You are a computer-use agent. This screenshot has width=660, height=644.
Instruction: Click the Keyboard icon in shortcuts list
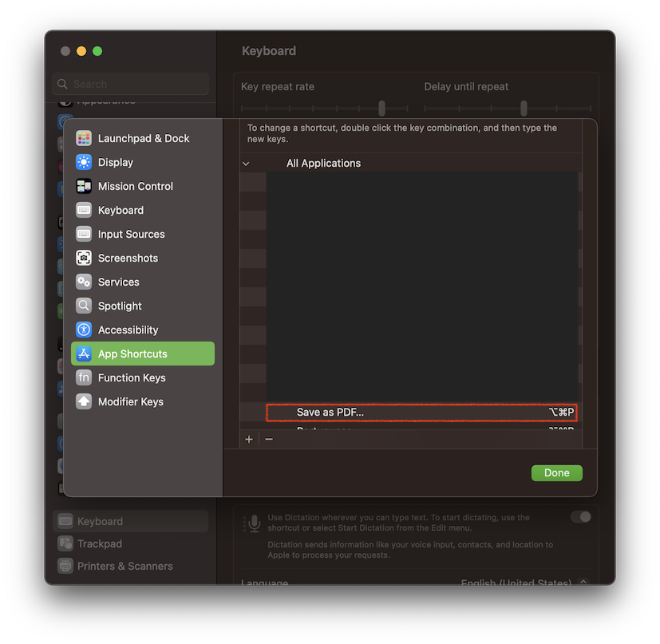coord(84,210)
